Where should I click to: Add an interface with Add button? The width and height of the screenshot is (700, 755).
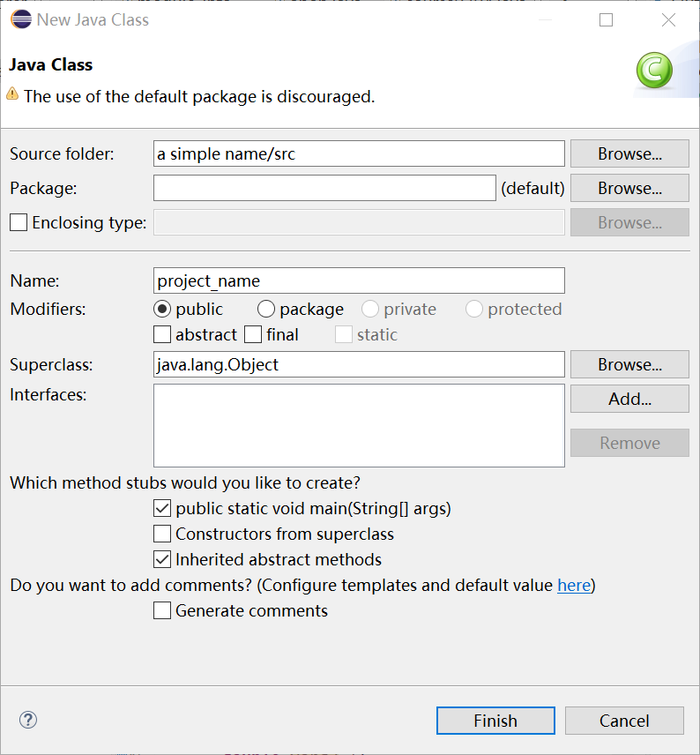tap(629, 399)
